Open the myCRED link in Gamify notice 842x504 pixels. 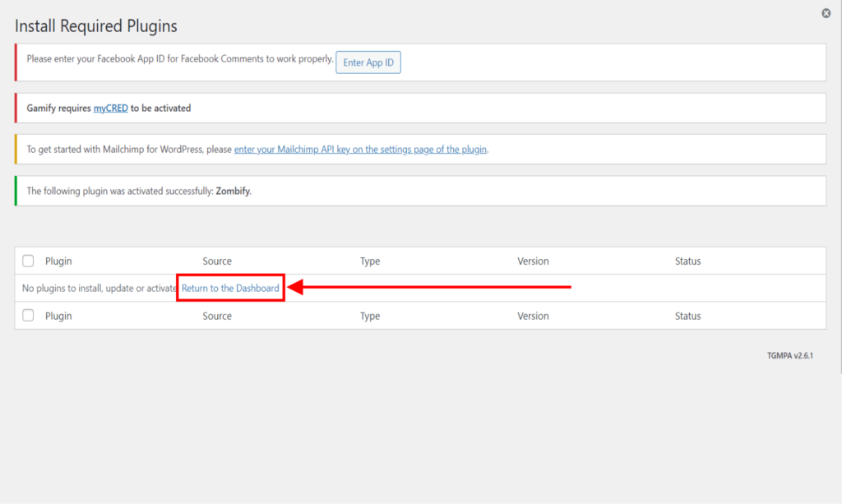110,108
